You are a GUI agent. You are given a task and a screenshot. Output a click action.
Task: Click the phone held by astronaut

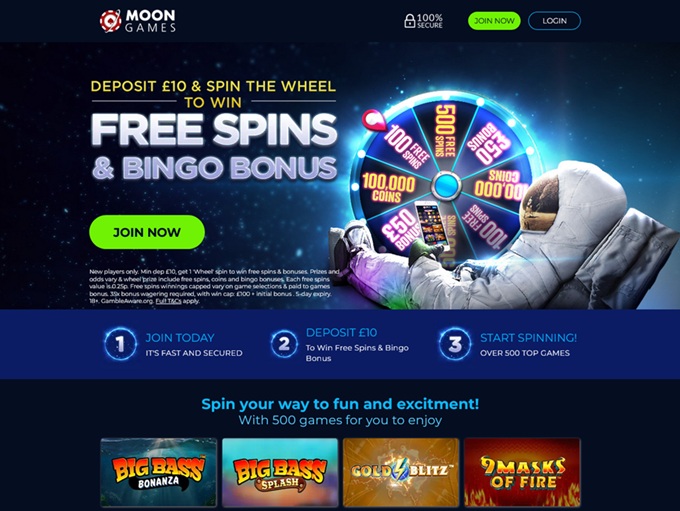click(x=431, y=226)
